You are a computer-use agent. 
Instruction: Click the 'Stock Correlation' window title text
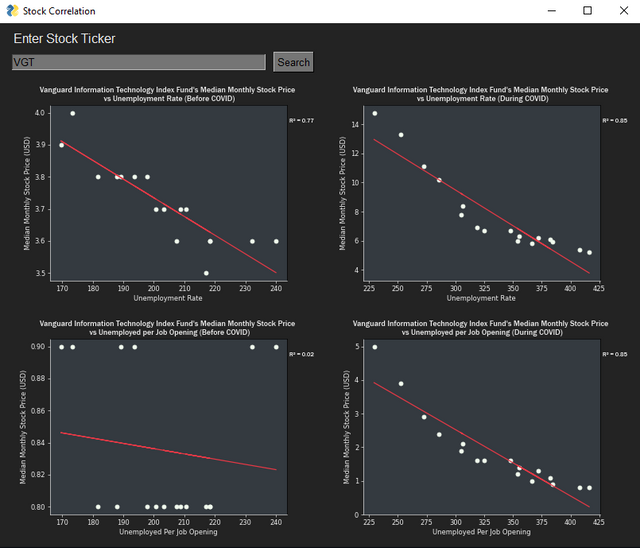tap(59, 11)
